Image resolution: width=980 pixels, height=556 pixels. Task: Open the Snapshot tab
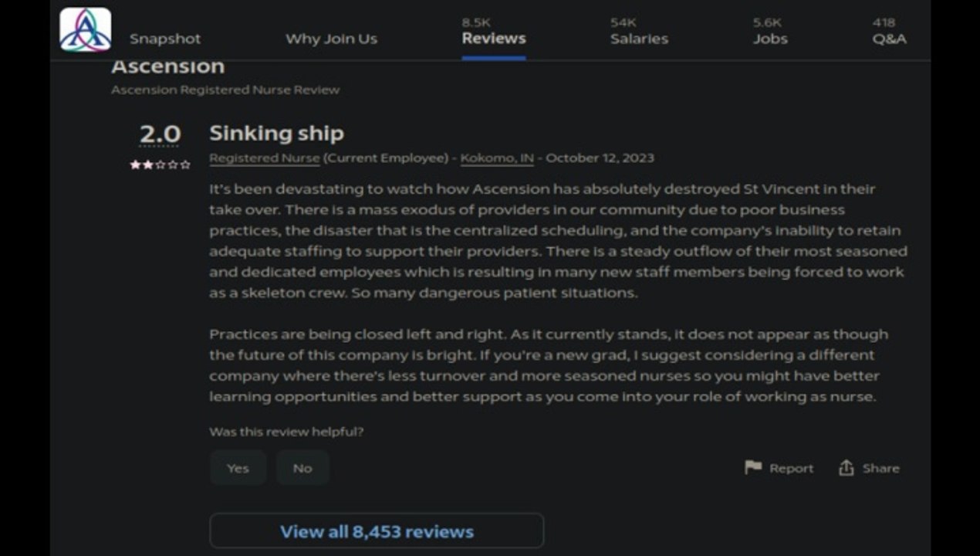point(165,39)
